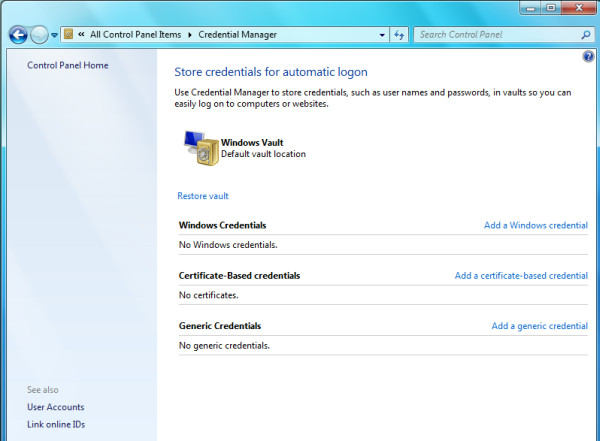Image resolution: width=600 pixels, height=441 pixels.
Task: Open User Accounts under See also
Action: point(55,407)
